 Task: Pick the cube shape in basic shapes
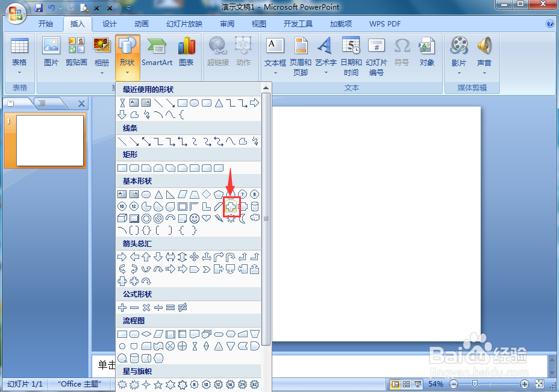122,219
